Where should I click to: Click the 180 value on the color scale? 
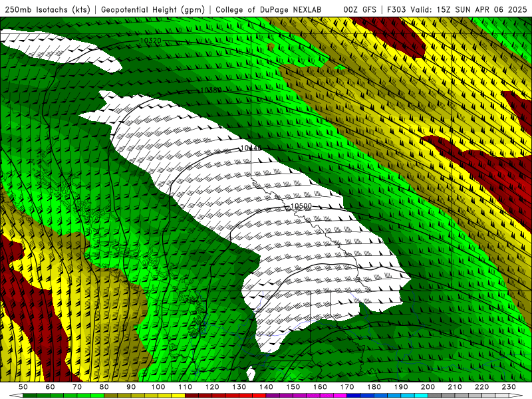click(374, 387)
